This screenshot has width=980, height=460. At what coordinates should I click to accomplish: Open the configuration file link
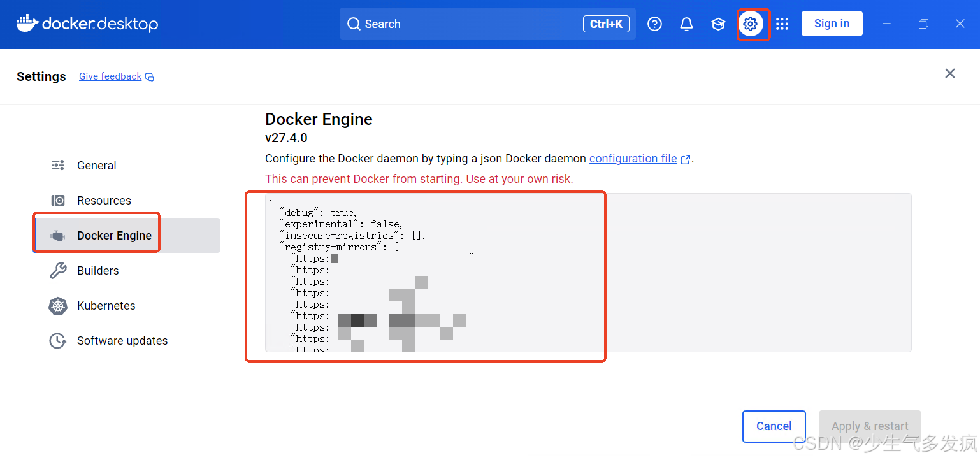(x=633, y=159)
